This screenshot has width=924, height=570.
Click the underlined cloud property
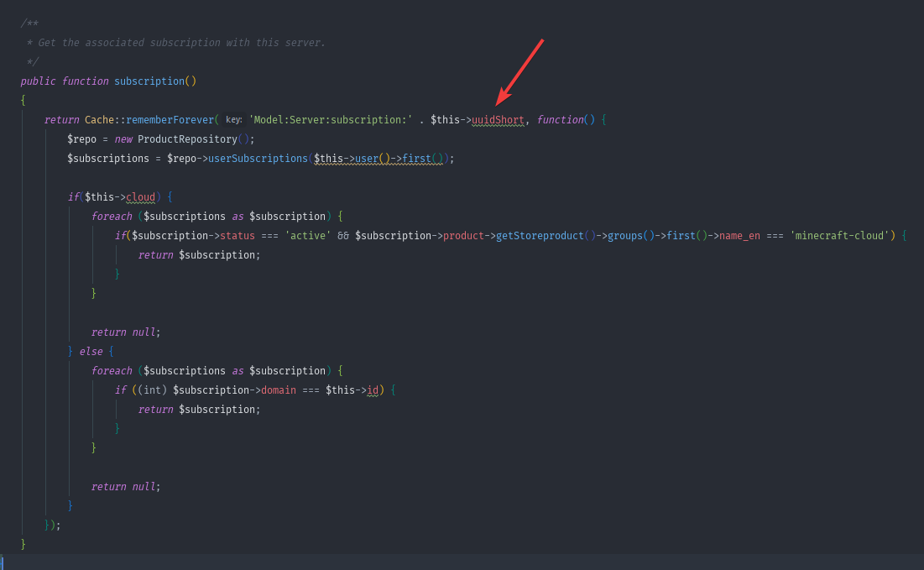pos(141,197)
